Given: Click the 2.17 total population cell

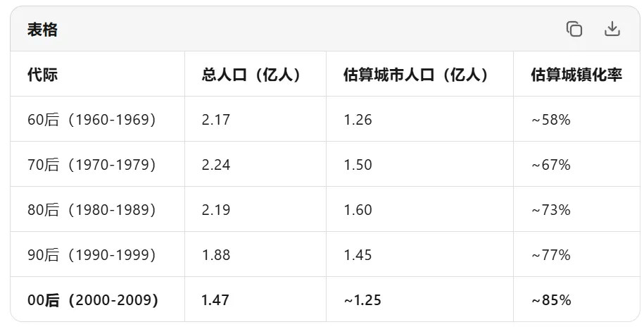Looking at the screenshot, I should coord(216,120).
